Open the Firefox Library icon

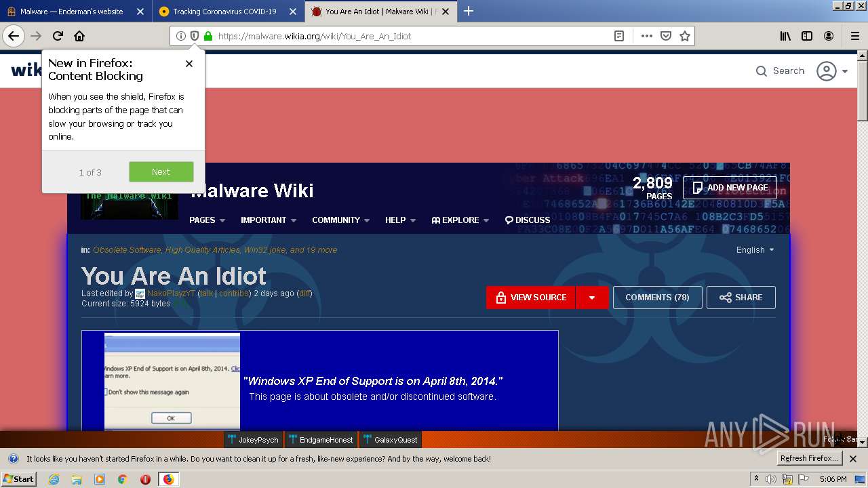click(785, 36)
